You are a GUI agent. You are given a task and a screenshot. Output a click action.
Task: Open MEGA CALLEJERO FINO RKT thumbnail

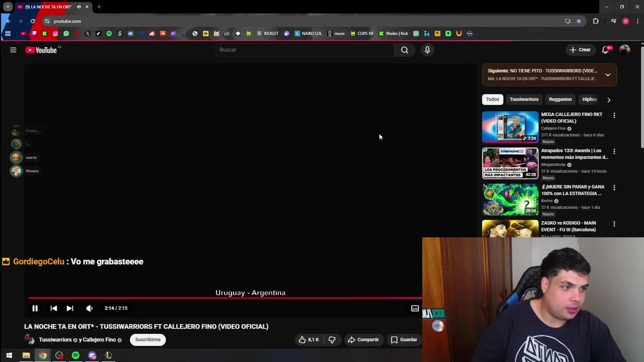click(510, 127)
